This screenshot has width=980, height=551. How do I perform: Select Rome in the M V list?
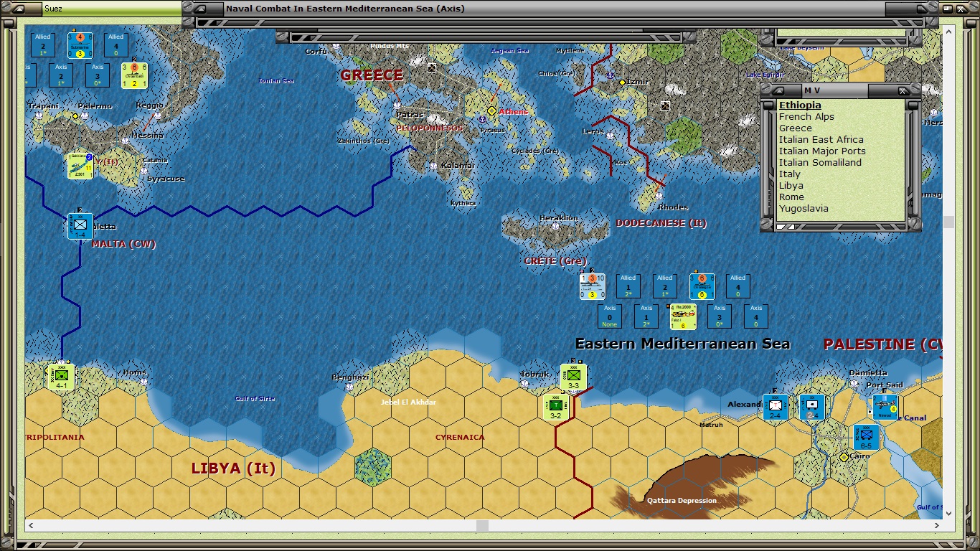pyautogui.click(x=791, y=197)
